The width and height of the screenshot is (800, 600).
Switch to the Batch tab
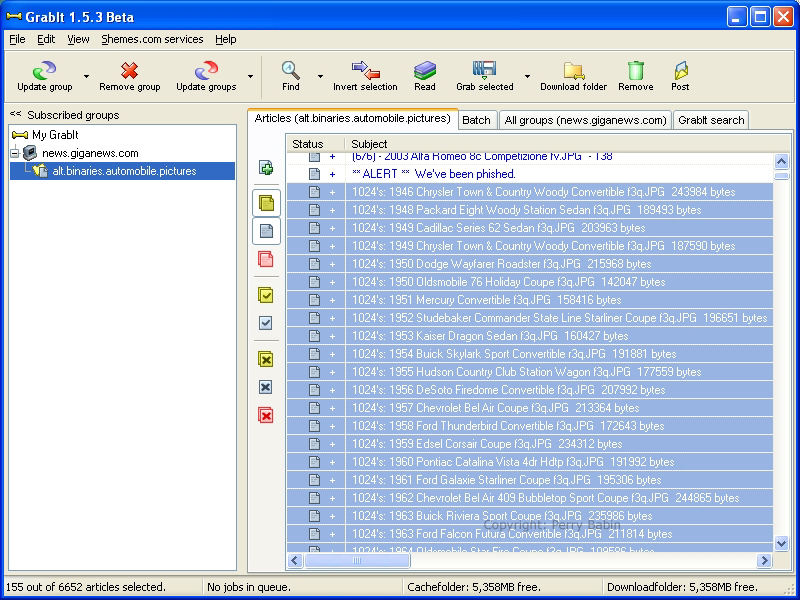tap(476, 120)
